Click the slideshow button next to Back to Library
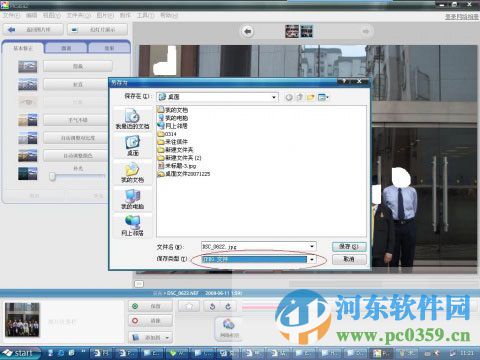This screenshot has height=360, width=480. (x=97, y=30)
